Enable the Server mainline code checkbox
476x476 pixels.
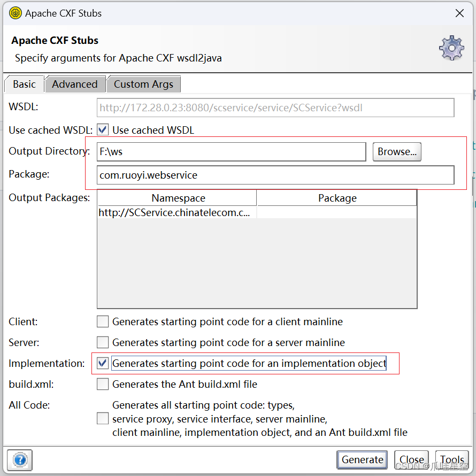click(103, 342)
